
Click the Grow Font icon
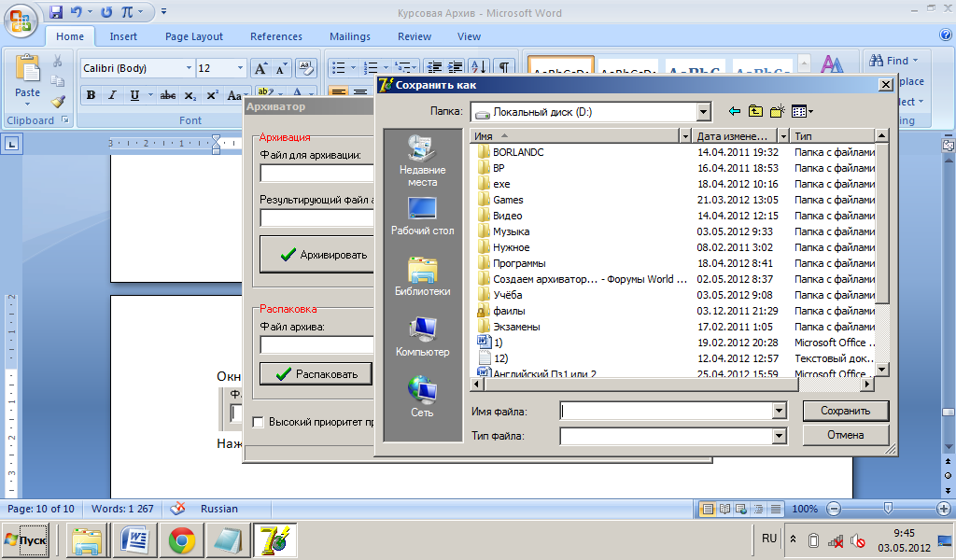tap(260, 68)
